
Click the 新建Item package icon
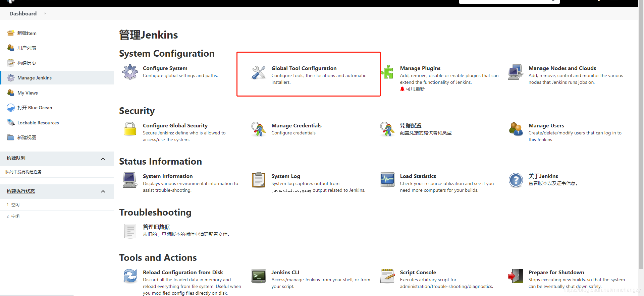11,33
